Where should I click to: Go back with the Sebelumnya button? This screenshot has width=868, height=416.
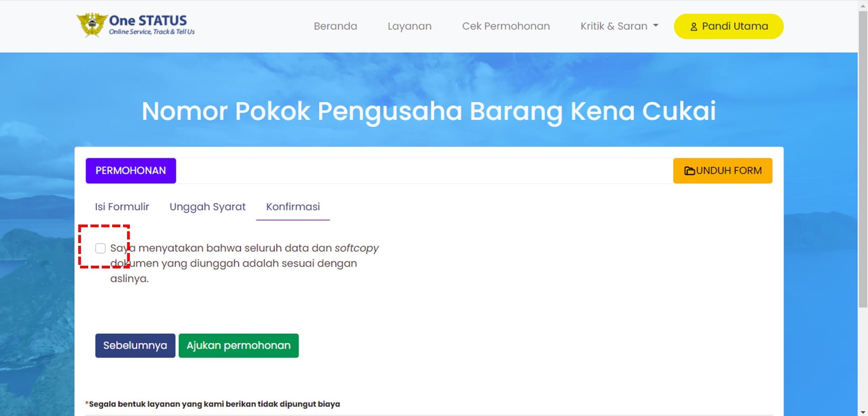135,345
